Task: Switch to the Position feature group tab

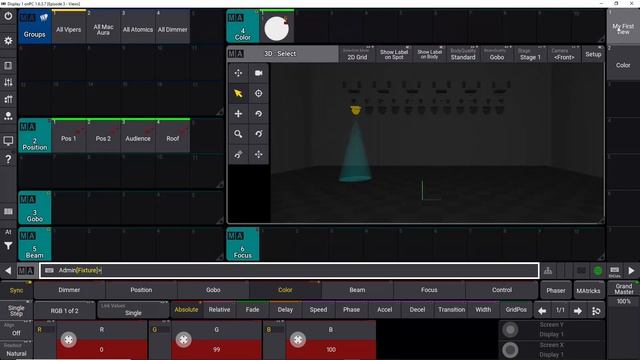Action: point(141,290)
